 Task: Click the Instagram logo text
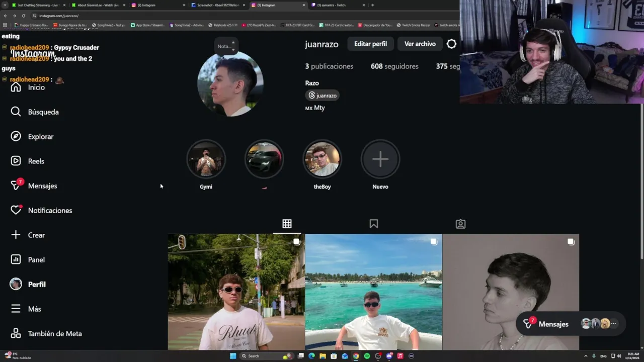point(33,54)
